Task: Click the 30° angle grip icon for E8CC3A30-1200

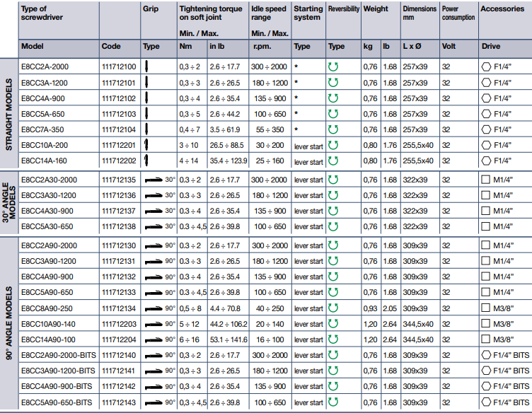Action: [x=154, y=196]
